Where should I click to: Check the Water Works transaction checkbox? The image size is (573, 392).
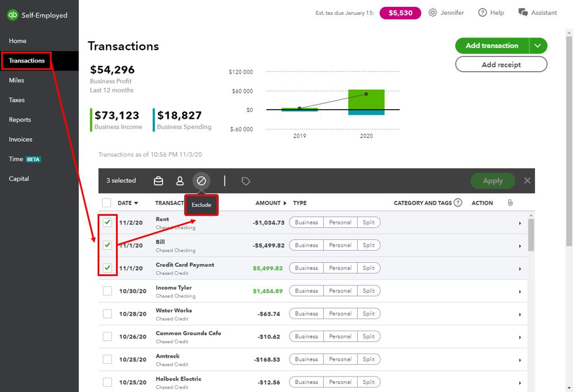coord(107,314)
